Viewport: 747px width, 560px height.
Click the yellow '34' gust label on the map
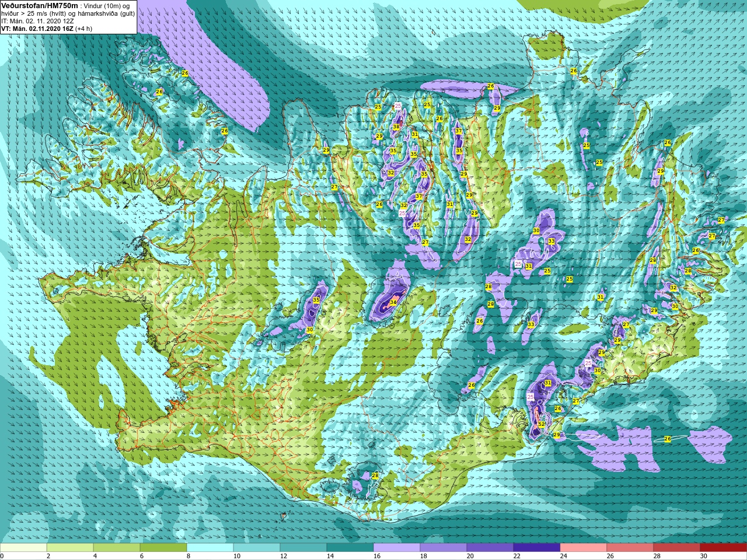(x=393, y=302)
